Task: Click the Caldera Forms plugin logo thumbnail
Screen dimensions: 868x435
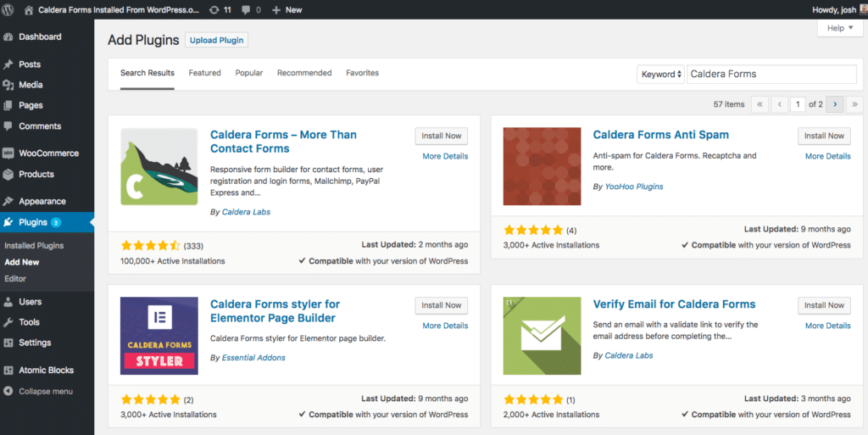Action: (159, 166)
